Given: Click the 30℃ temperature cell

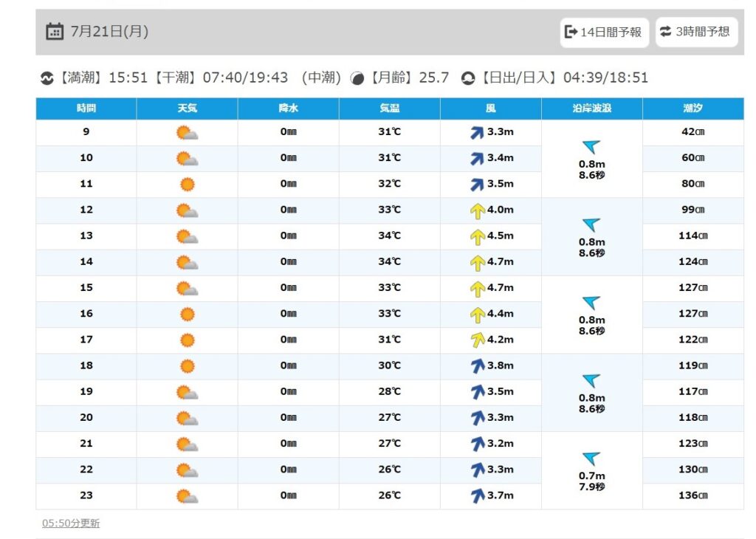Looking at the screenshot, I should click(x=390, y=365).
